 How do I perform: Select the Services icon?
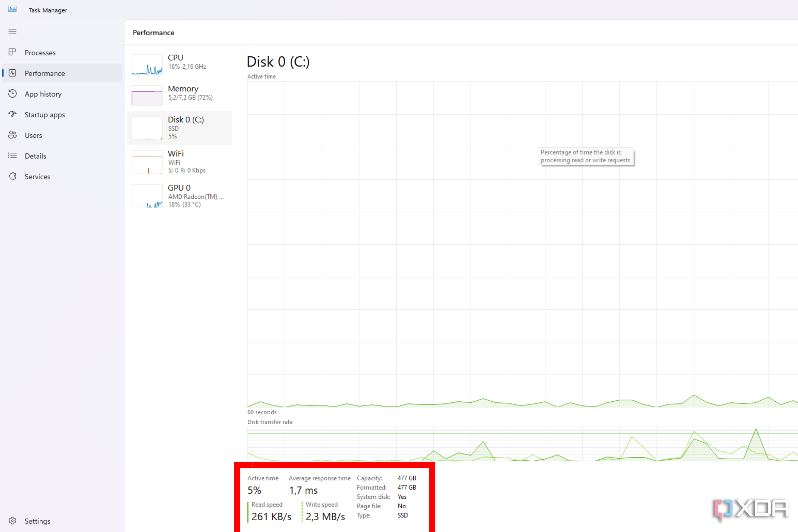click(x=13, y=176)
